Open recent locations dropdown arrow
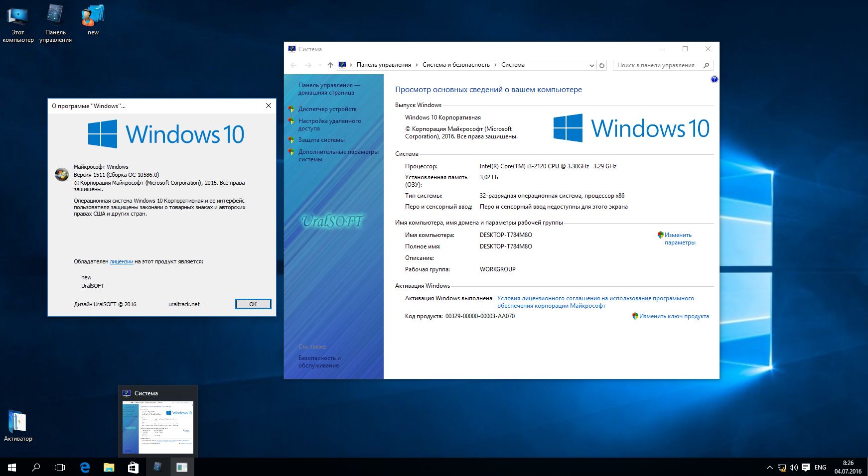Viewport: 868px width, 476px height. pyautogui.click(x=320, y=65)
